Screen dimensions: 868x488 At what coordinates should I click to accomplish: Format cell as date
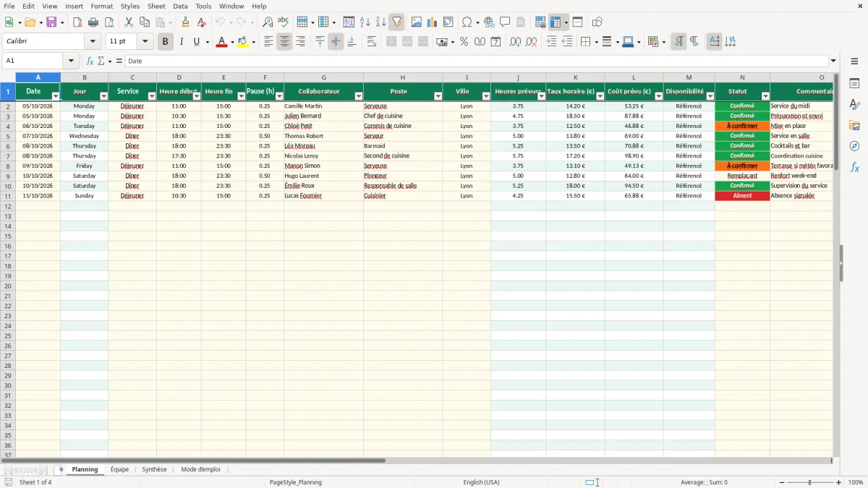point(495,42)
